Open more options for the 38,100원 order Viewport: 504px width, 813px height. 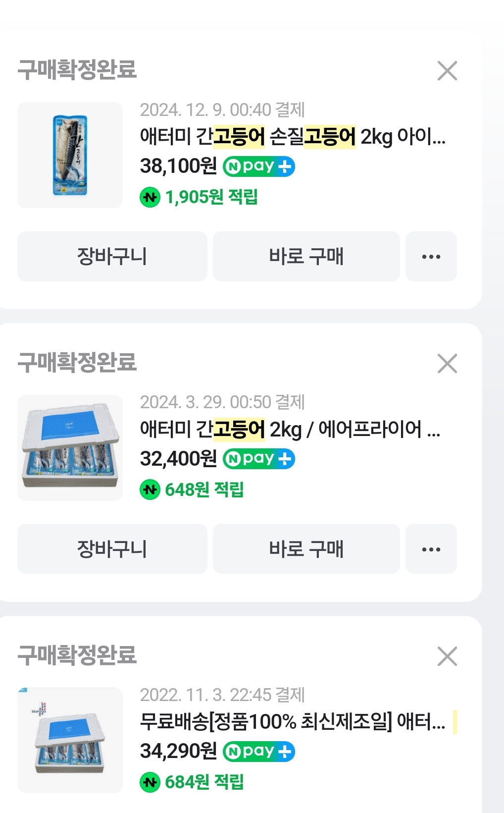click(431, 257)
